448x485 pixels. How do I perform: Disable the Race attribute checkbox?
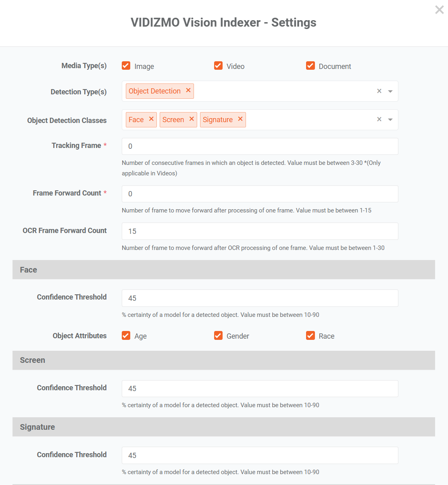[x=310, y=335]
